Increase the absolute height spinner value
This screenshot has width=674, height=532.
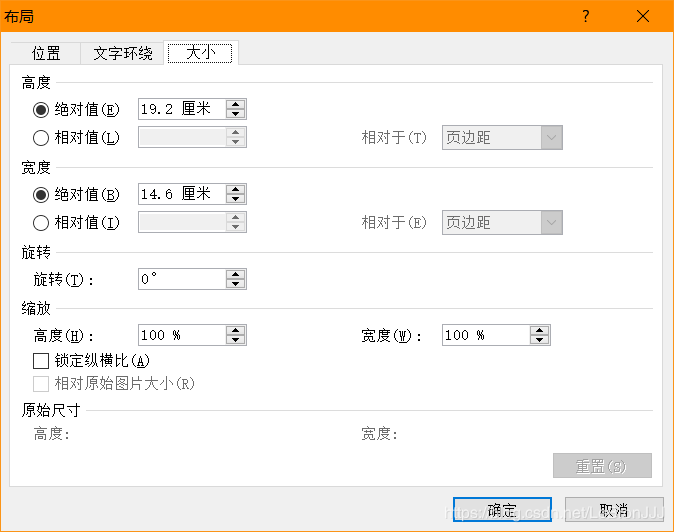click(235, 104)
